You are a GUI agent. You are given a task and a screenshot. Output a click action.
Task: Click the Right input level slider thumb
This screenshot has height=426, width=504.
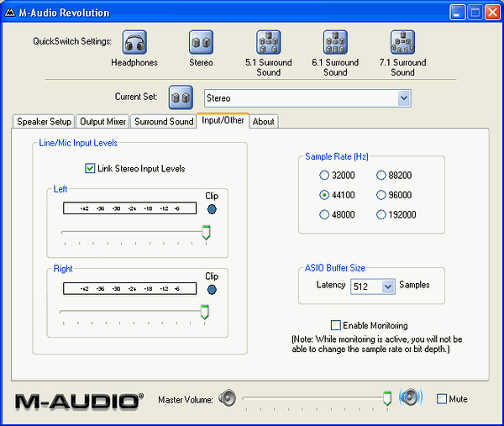pos(204,312)
